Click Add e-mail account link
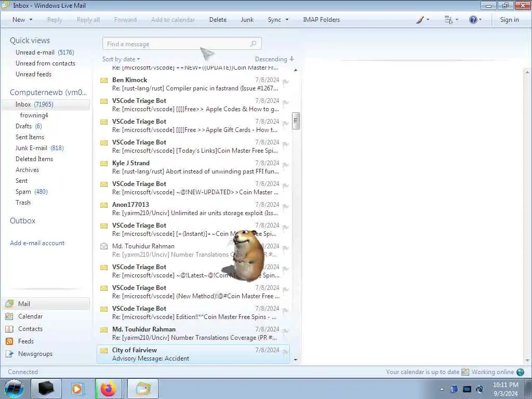The height and width of the screenshot is (399, 532). click(x=37, y=243)
